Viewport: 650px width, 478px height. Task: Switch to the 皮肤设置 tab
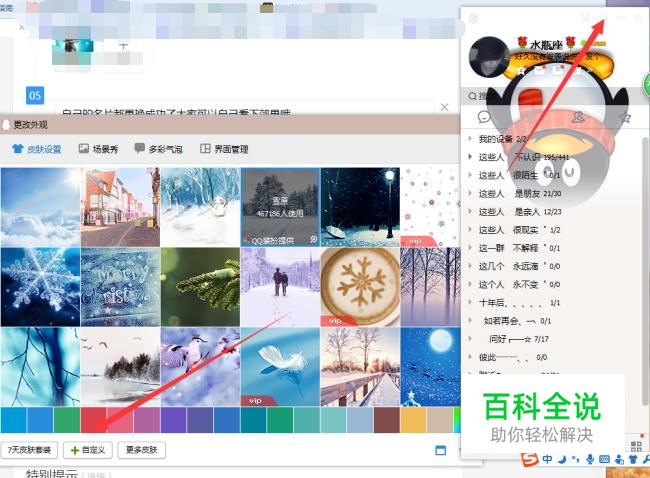36,149
